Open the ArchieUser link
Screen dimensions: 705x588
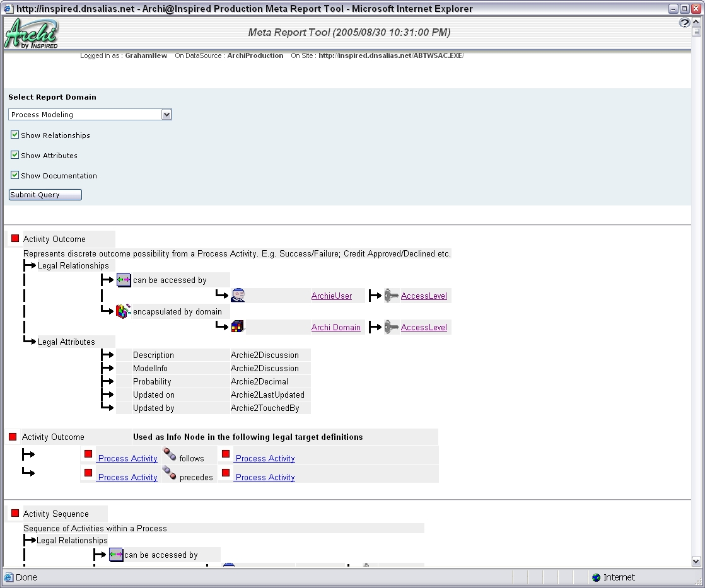click(x=332, y=296)
